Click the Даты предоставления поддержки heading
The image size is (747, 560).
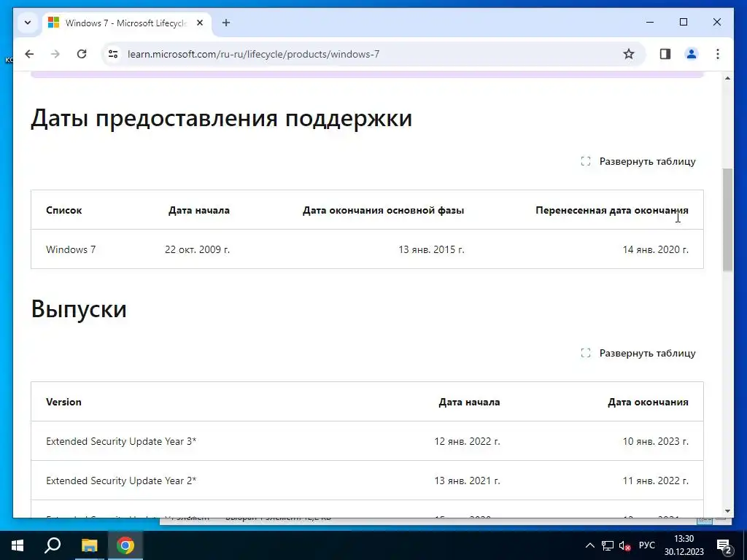pyautogui.click(x=222, y=118)
